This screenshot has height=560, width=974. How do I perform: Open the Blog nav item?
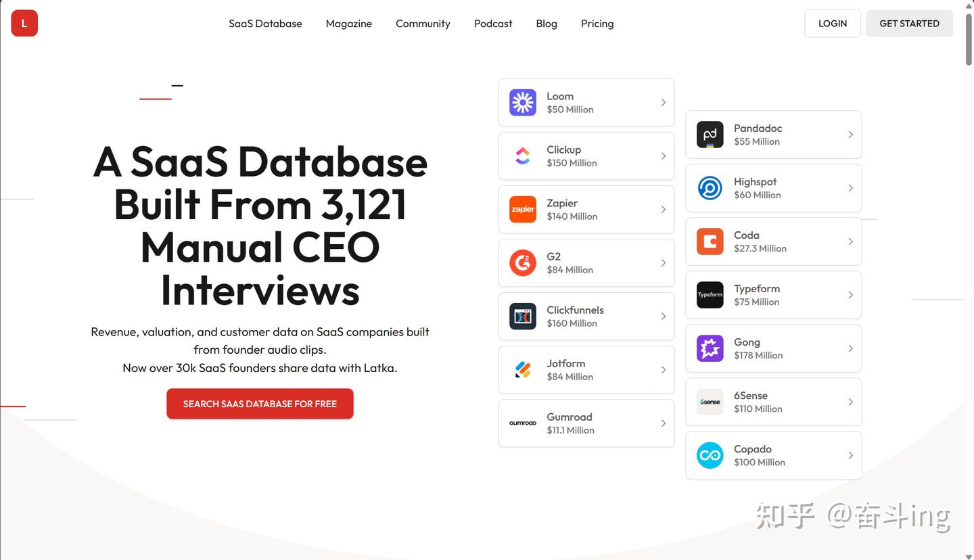[x=547, y=24]
